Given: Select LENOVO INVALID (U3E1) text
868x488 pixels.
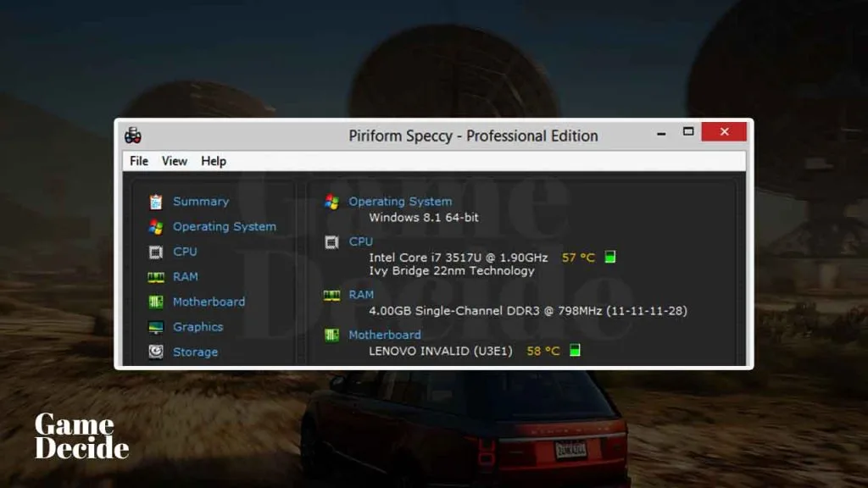Looking at the screenshot, I should click(x=441, y=351).
